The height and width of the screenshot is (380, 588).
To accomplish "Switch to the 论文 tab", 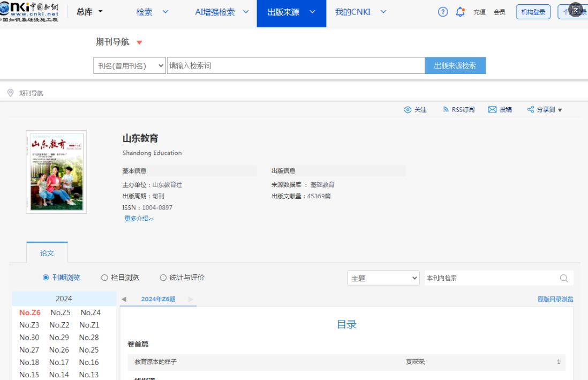I will 47,252.
